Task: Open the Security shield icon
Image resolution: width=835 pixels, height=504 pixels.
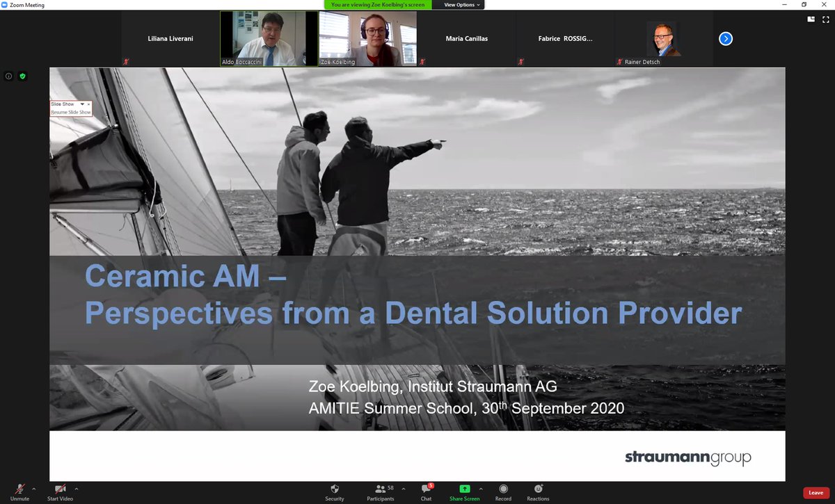Action: (335, 489)
